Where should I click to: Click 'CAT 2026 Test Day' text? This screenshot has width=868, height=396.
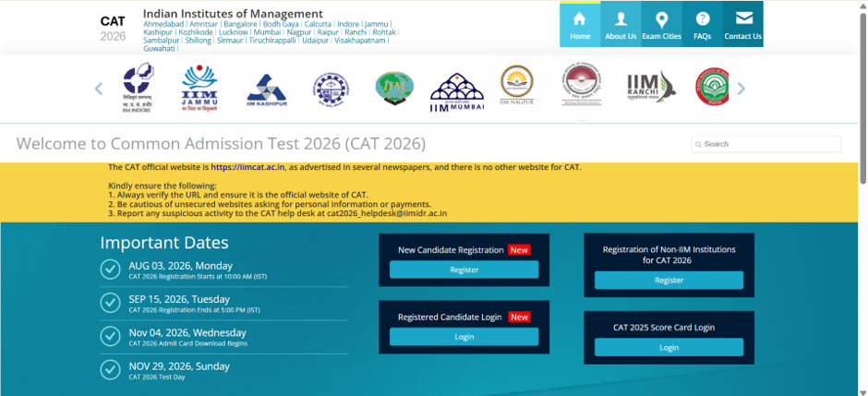click(x=157, y=378)
